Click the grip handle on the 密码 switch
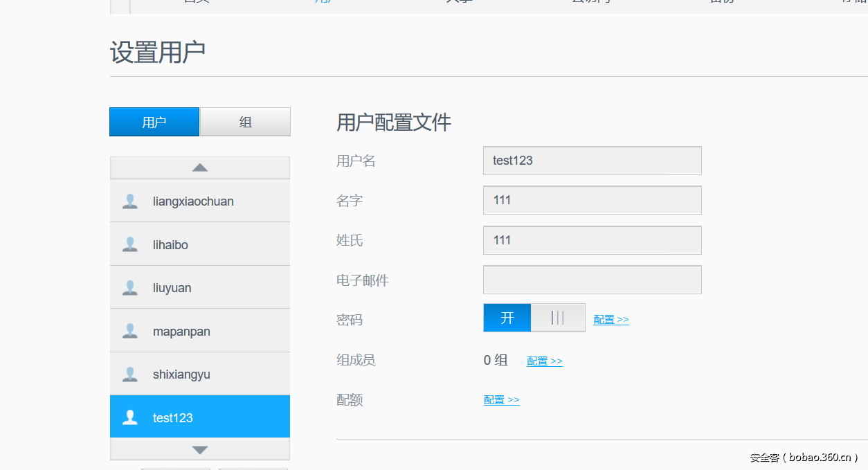868x470 pixels. pyautogui.click(x=558, y=318)
